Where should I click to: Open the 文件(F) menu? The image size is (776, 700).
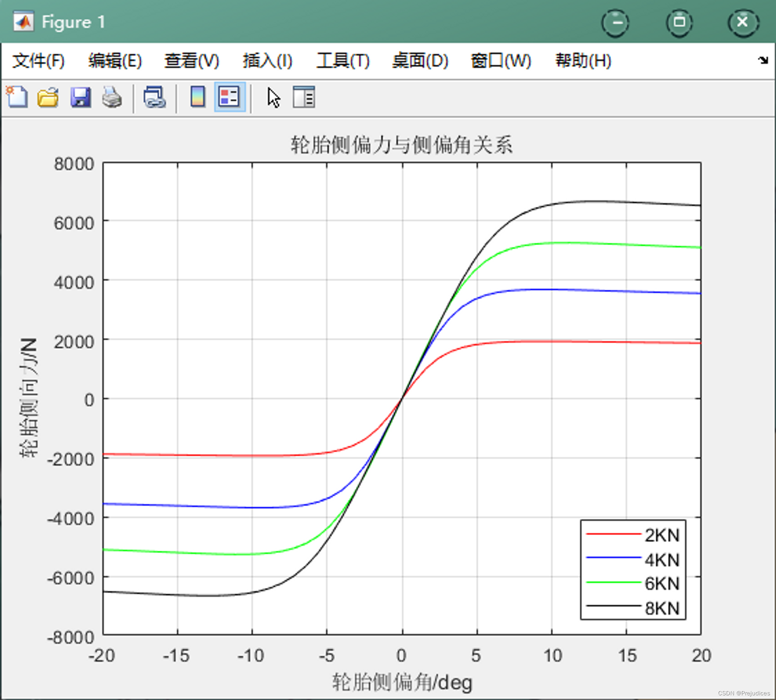[38, 61]
